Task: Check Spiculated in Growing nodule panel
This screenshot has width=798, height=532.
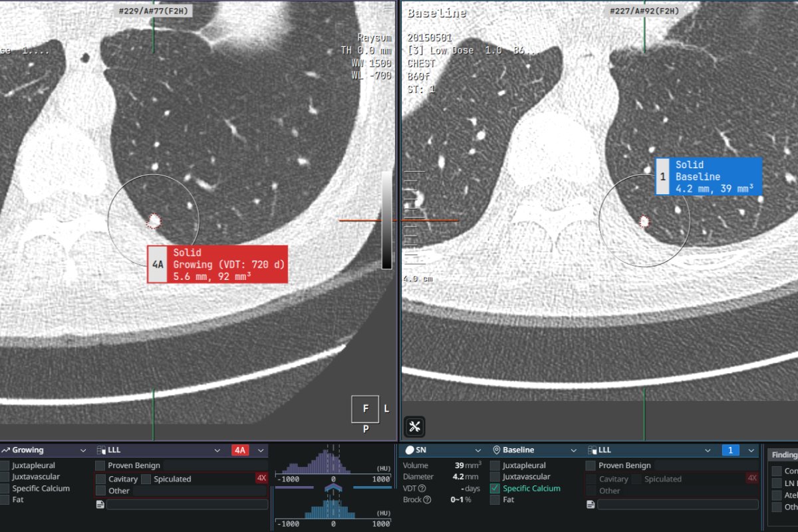Action: tap(146, 479)
